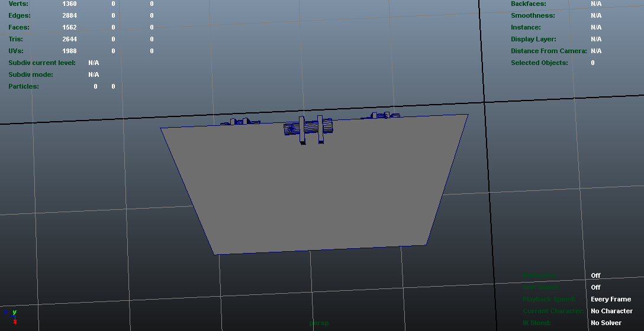Click the Verts count label
The width and height of the screenshot is (644, 331).
[18, 4]
